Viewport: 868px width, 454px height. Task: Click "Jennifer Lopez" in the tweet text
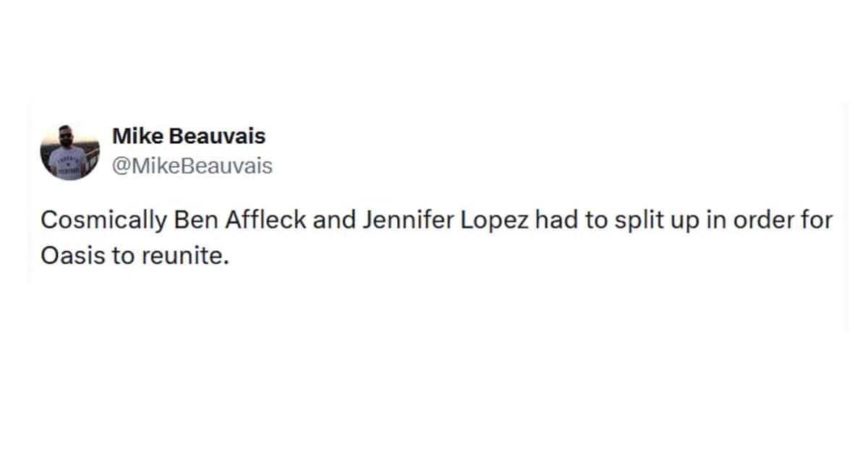tap(434, 220)
